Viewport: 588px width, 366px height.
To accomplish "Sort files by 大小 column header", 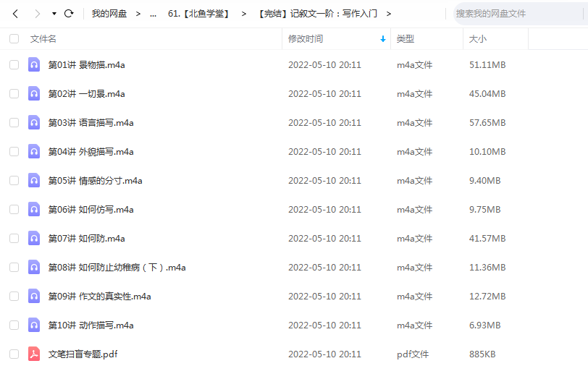I will tap(478, 39).
